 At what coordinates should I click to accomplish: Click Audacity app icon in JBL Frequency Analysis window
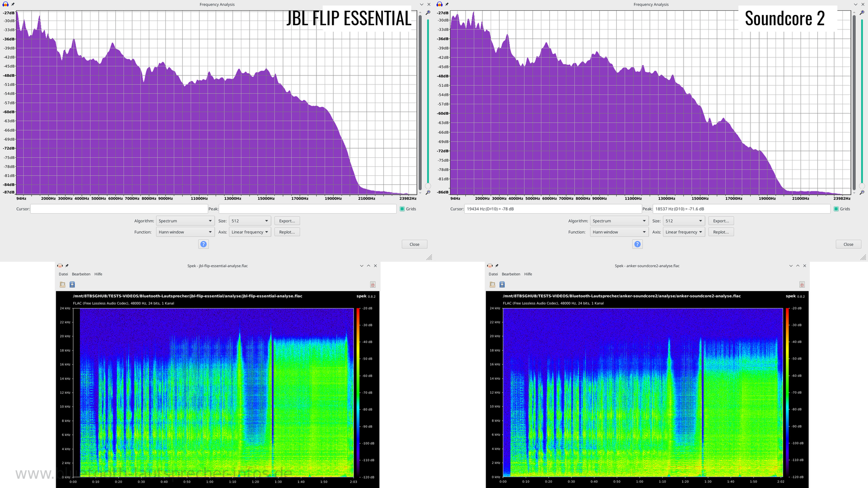click(x=5, y=4)
